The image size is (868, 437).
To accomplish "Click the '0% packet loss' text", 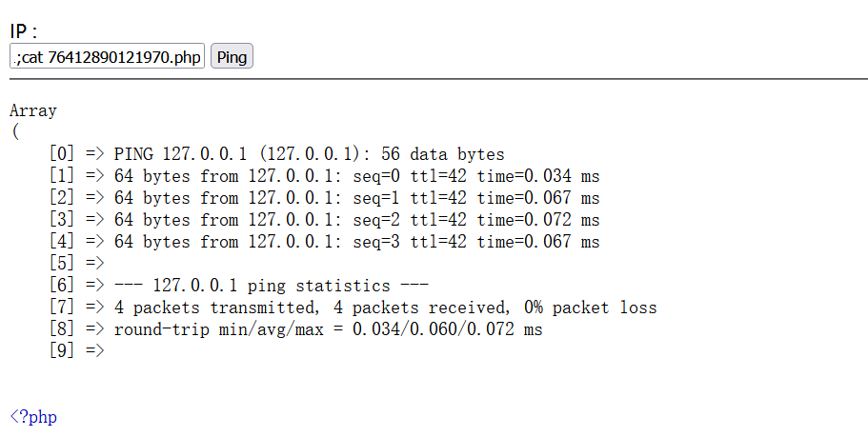I will [x=590, y=308].
